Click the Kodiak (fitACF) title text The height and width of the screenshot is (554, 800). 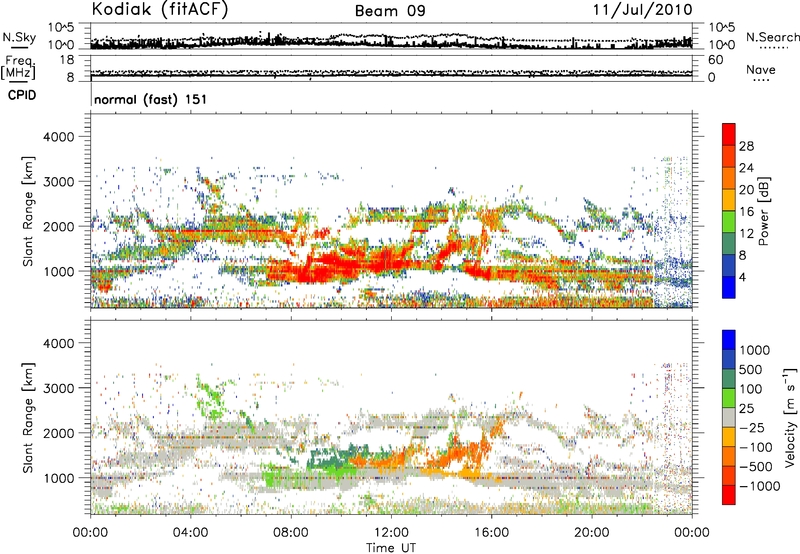pos(160,10)
